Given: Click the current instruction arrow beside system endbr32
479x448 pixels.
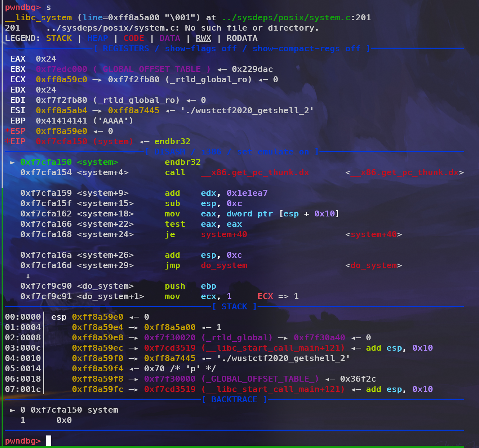Looking at the screenshot, I should [x=13, y=162].
